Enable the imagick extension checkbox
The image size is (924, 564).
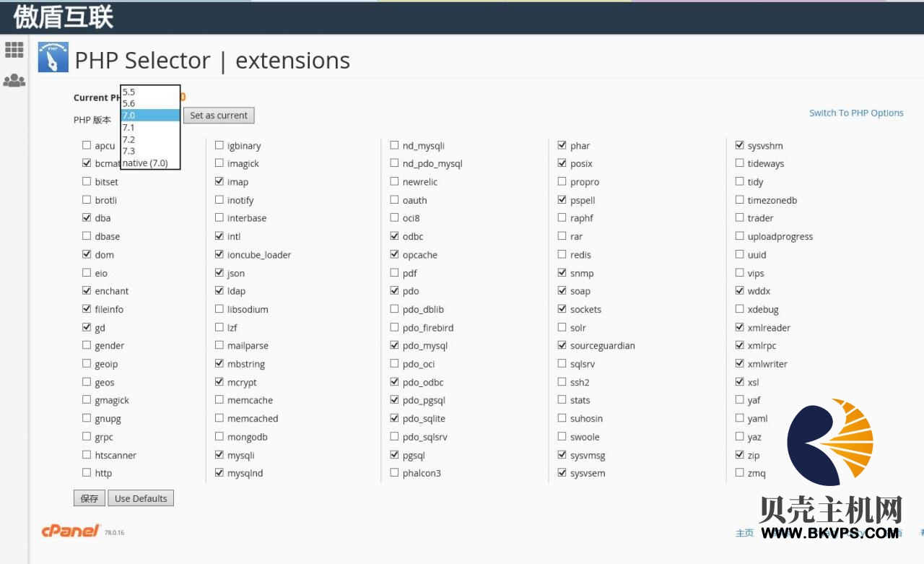219,163
